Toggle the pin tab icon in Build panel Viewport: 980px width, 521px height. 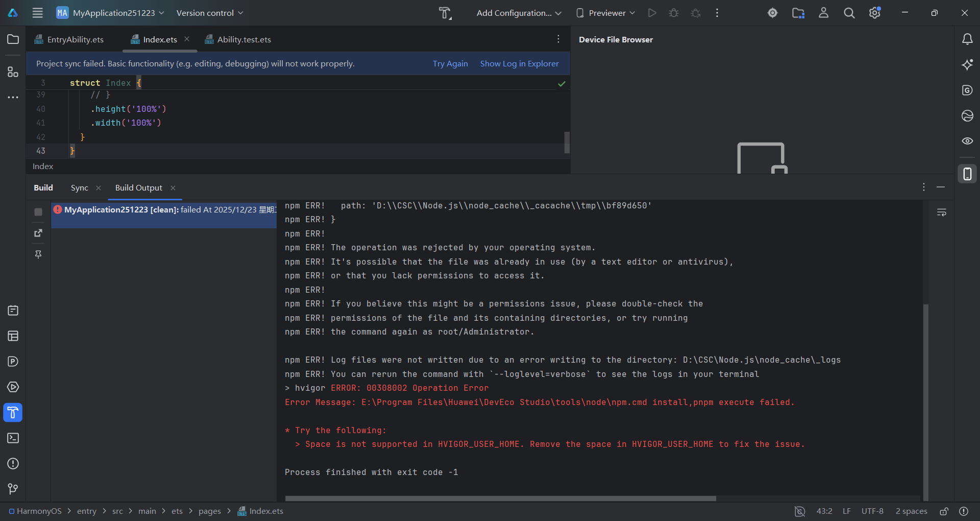38,254
